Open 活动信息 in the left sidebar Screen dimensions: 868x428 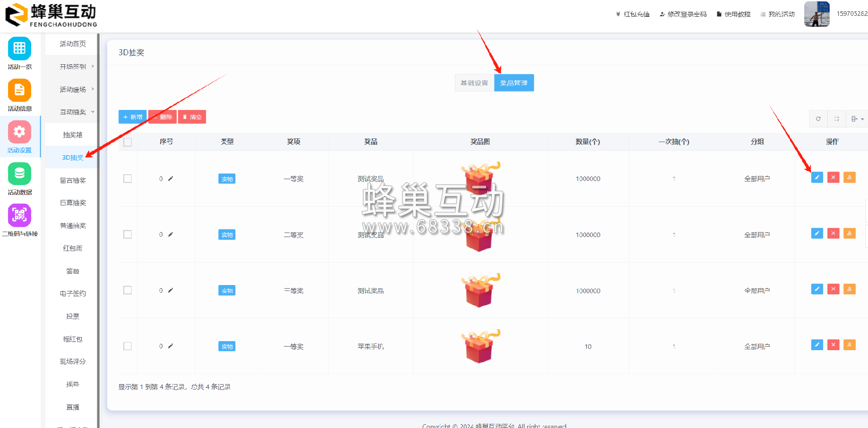coord(19,95)
